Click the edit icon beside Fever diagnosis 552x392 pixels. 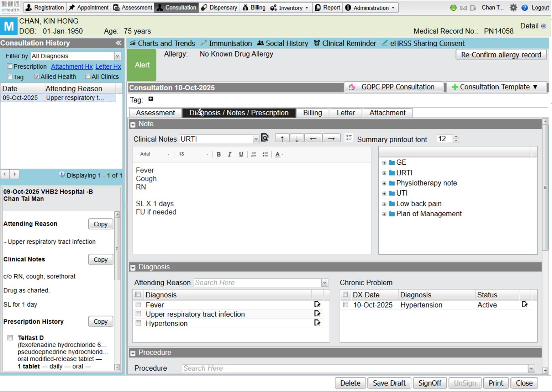(x=317, y=304)
